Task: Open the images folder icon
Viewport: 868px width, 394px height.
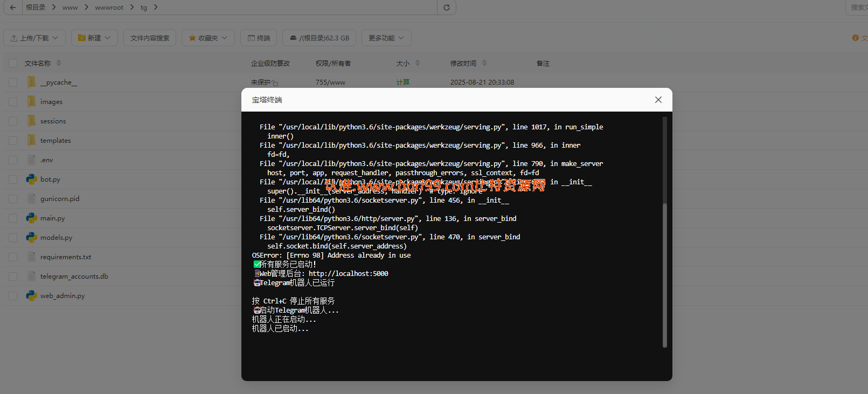Action: (x=31, y=102)
